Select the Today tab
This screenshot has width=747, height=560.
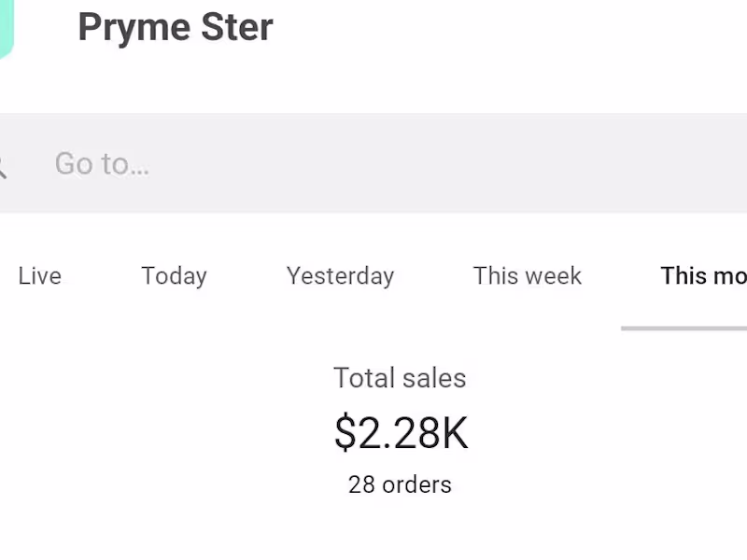click(174, 276)
